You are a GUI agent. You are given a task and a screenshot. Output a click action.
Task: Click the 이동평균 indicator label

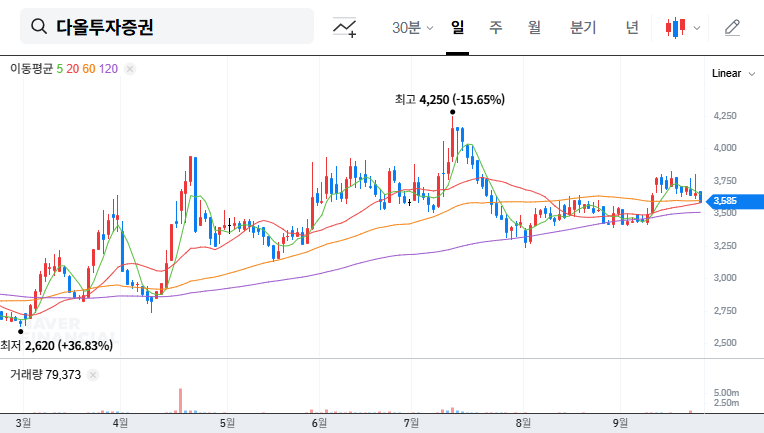pos(31,69)
